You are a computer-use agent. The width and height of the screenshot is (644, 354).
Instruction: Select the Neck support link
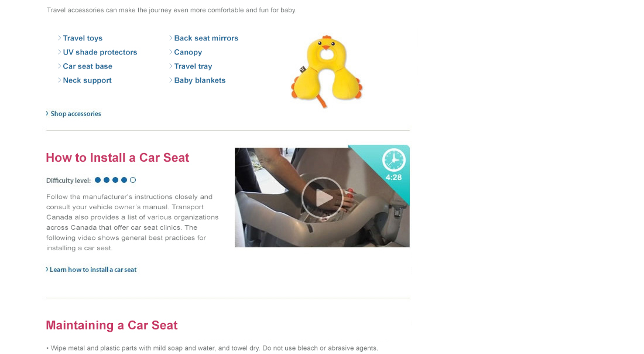tap(87, 80)
